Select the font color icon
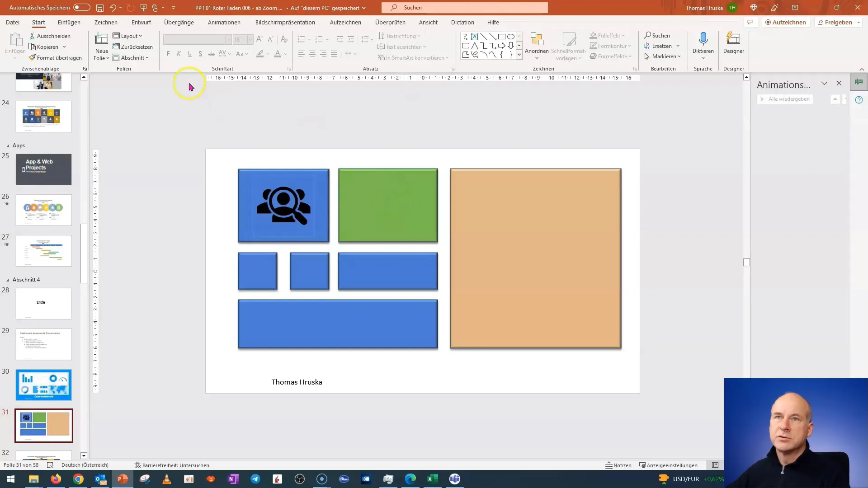 click(x=278, y=54)
